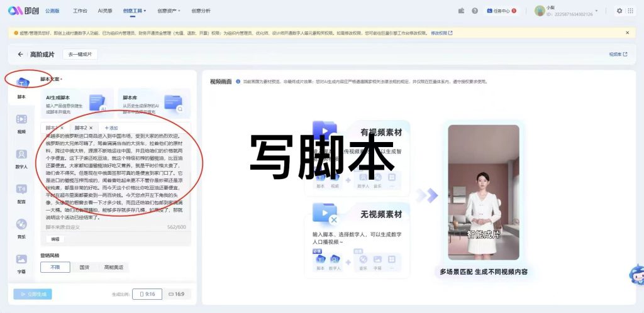Open the apps grid icon
The image size is (644, 313).
pyautogui.click(x=630, y=11)
